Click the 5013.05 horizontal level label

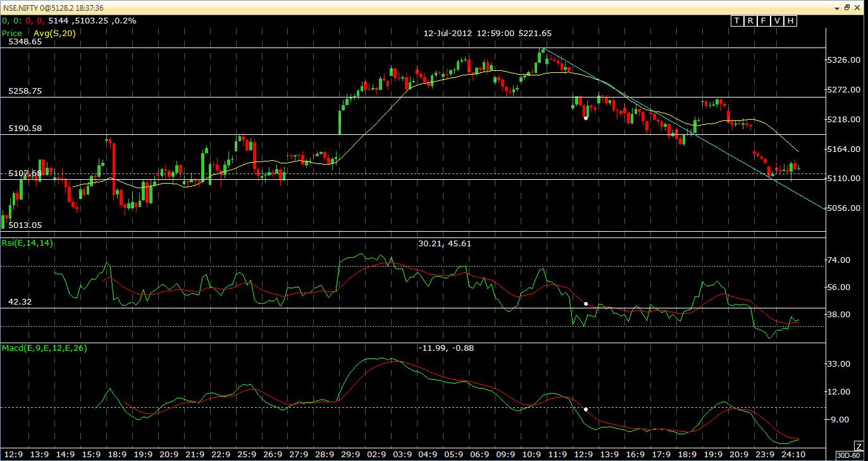coord(25,225)
